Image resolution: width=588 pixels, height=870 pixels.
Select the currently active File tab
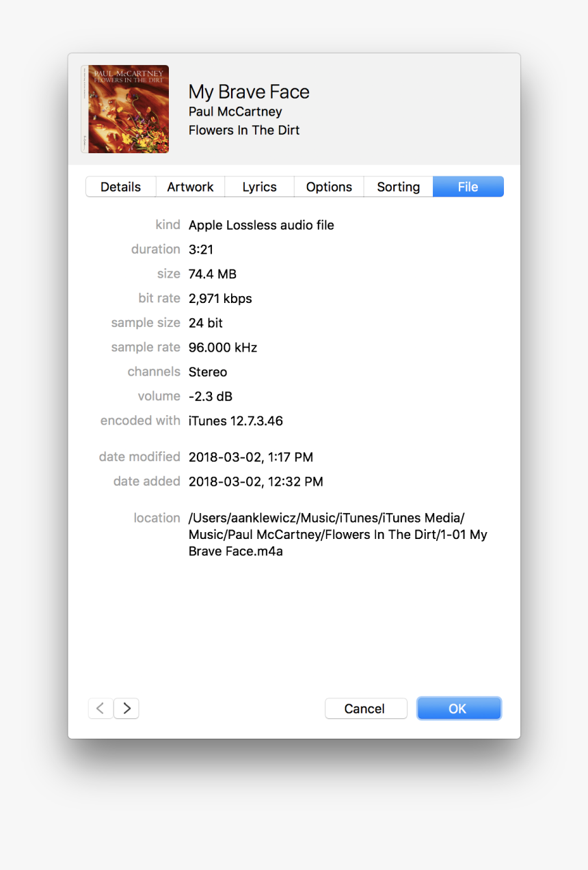click(x=468, y=186)
